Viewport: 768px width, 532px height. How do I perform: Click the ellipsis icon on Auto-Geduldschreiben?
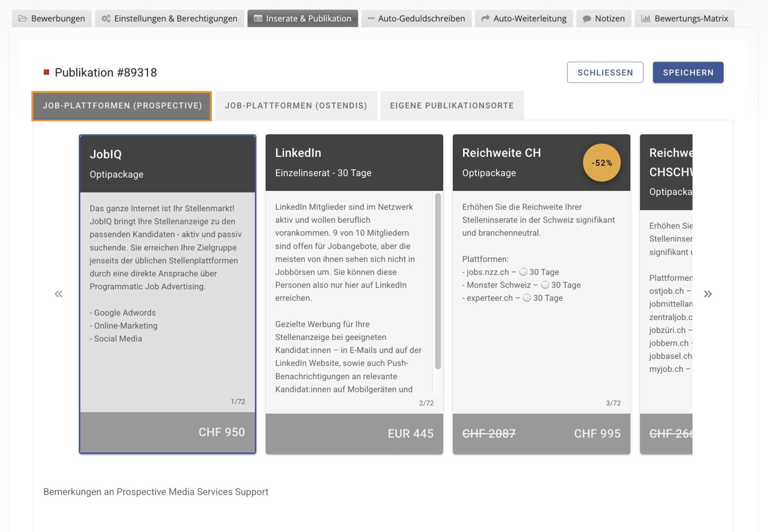(x=371, y=18)
